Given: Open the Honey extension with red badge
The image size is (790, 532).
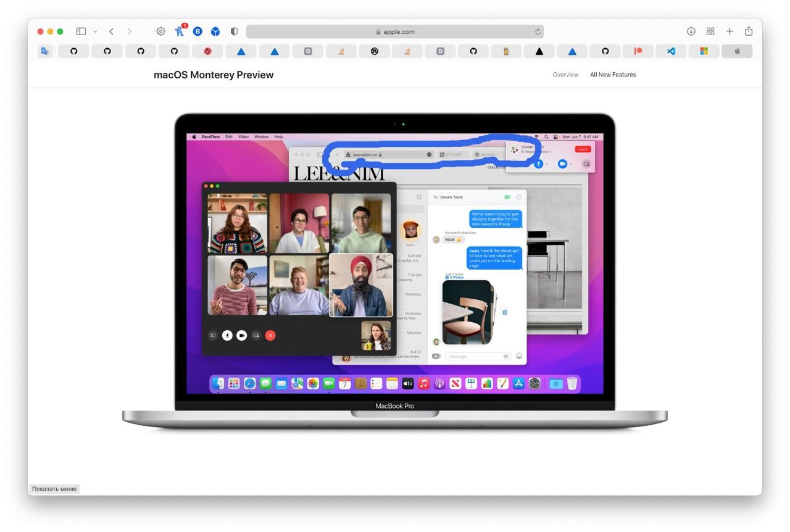Looking at the screenshot, I should (x=180, y=31).
